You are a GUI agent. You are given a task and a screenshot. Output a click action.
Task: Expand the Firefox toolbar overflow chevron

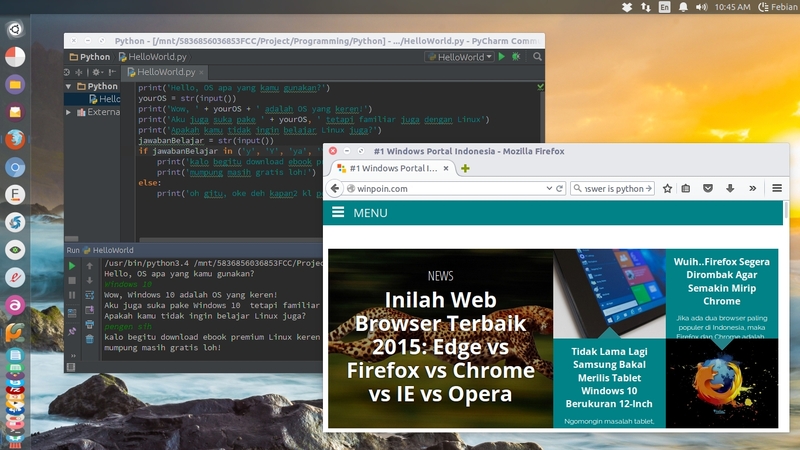753,188
